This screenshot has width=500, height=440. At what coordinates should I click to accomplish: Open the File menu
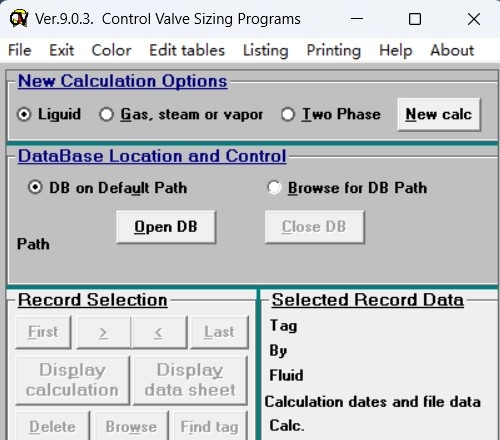(x=20, y=50)
